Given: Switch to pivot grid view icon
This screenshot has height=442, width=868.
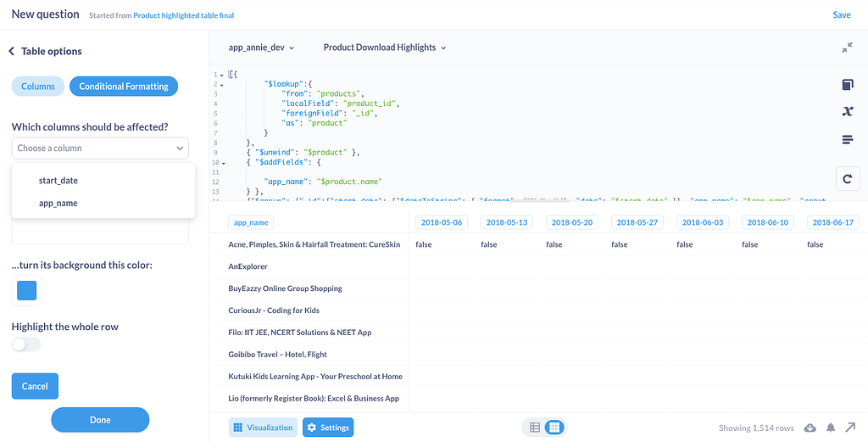Looking at the screenshot, I should coord(554,428).
